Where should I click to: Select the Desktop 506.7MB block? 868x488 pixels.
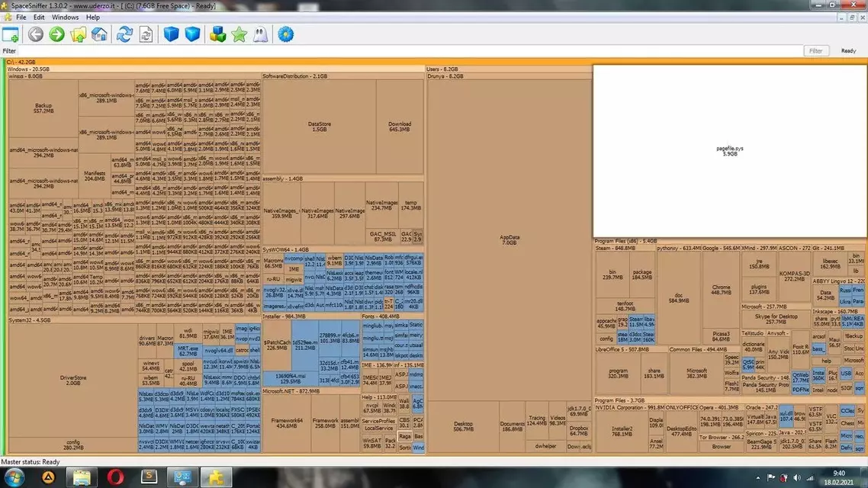pyautogui.click(x=463, y=426)
